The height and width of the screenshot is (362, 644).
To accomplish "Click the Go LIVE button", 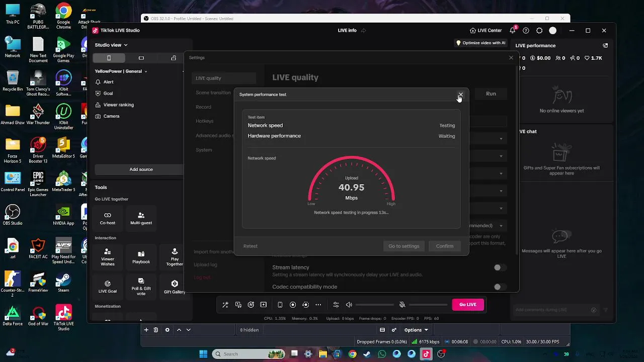I will tap(467, 304).
